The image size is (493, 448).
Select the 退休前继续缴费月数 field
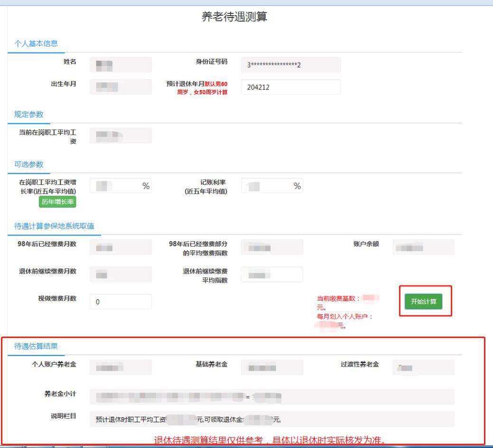(120, 274)
